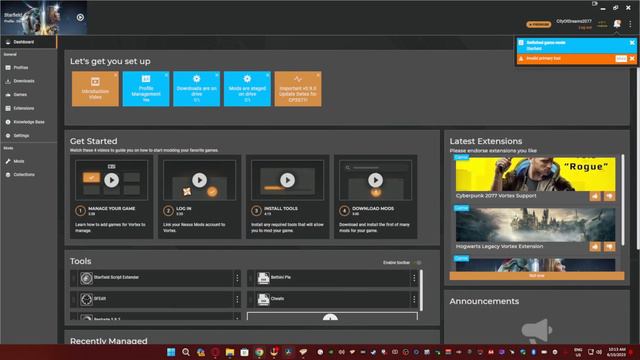
Task: Dismiss the Introduction Video tile
Action: click(x=116, y=75)
